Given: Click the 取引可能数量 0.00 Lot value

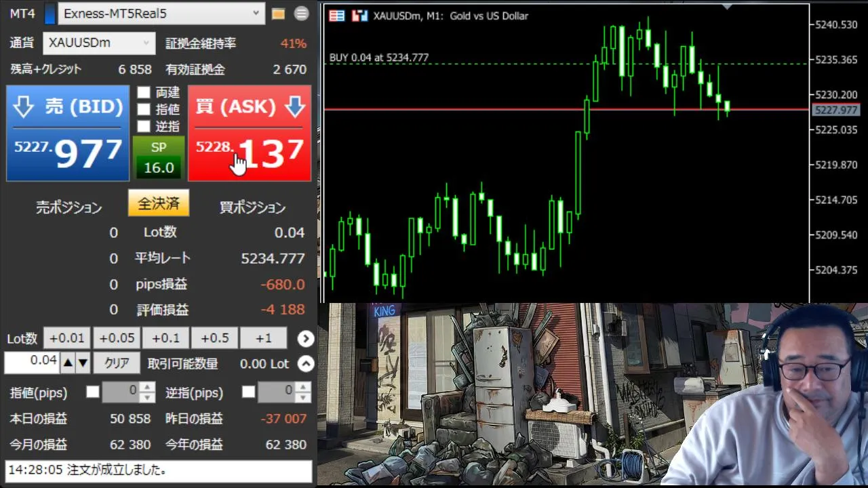Looking at the screenshot, I should (264, 364).
